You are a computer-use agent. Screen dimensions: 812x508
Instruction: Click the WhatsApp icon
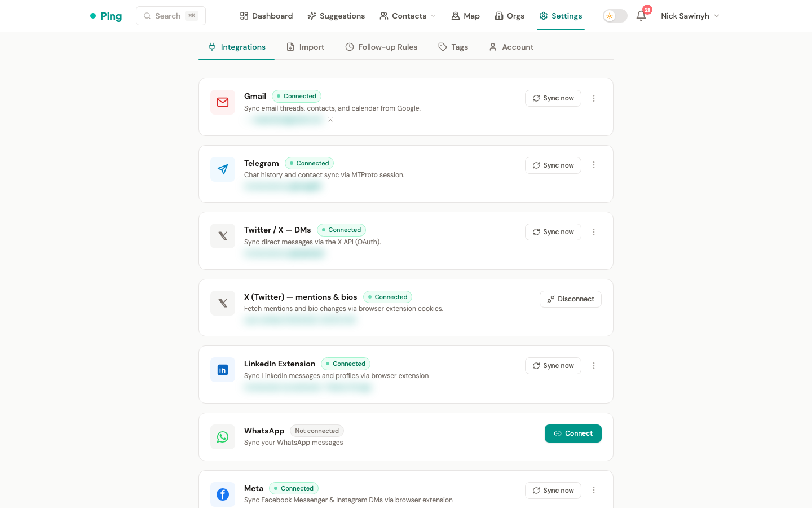[223, 437]
